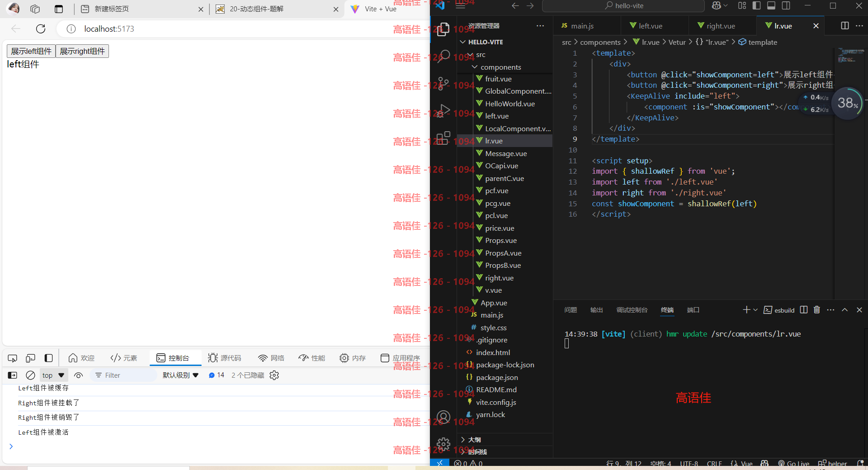Open Run and Debug view icon
Screen dimensions: 868x470
tap(443, 110)
